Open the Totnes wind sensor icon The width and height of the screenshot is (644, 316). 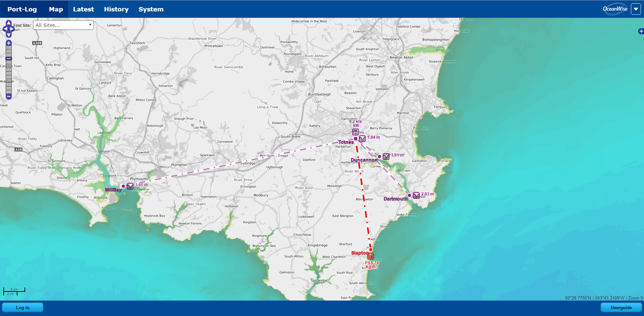pyautogui.click(x=356, y=132)
